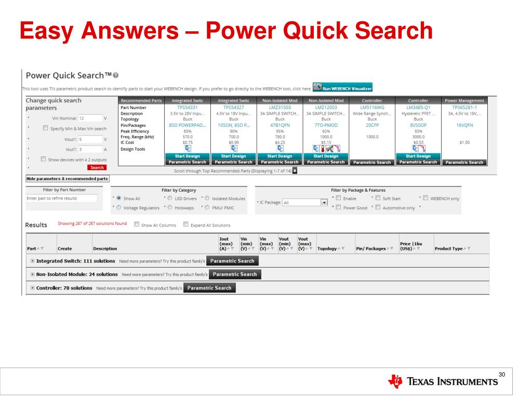Open LMZ12003 part number link
The width and height of the screenshot is (532, 399).
326,108
